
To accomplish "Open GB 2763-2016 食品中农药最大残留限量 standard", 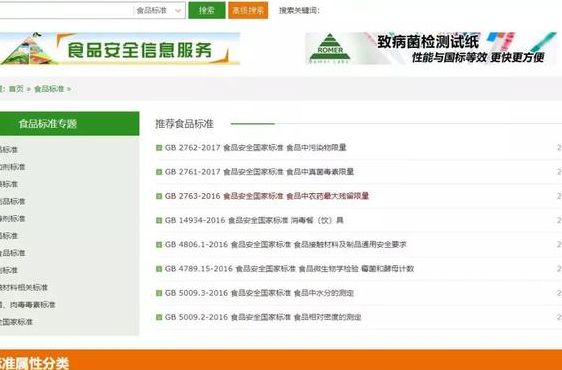I will coord(267,196).
